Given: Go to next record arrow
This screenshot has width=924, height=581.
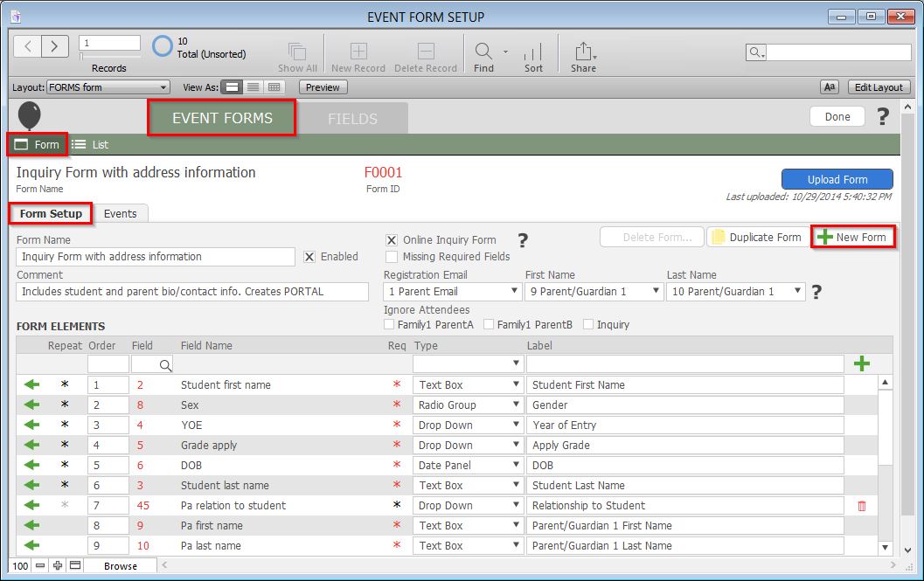Looking at the screenshot, I should pos(55,46).
